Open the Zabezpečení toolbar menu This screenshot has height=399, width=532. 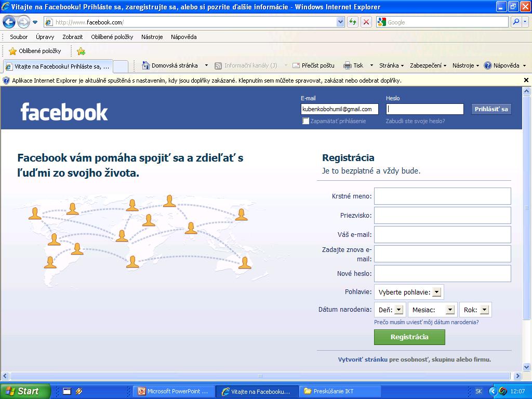coord(428,65)
